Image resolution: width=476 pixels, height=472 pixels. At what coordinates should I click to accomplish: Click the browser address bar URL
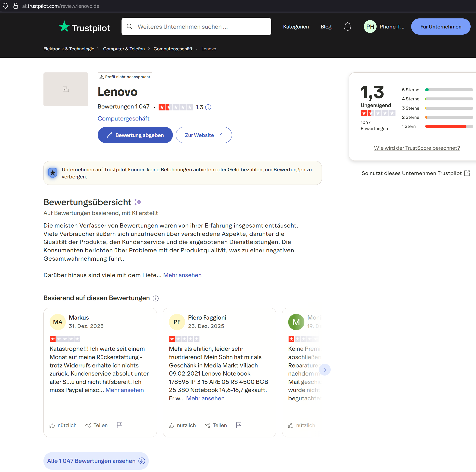tap(61, 6)
